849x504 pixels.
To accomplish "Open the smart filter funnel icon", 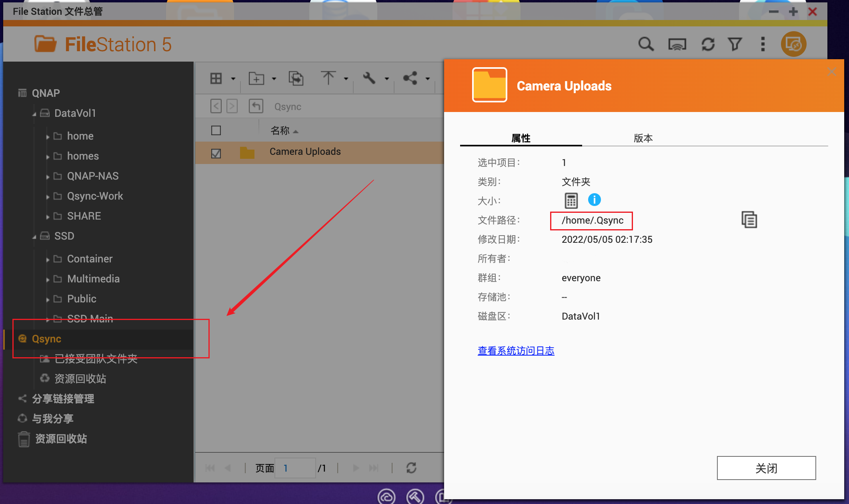I will pyautogui.click(x=735, y=44).
